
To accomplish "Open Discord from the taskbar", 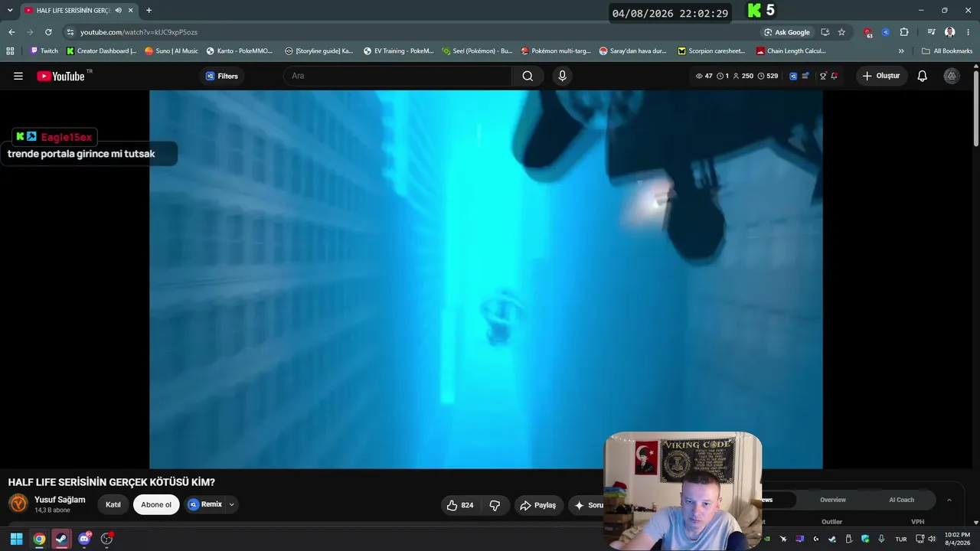I will pos(84,539).
